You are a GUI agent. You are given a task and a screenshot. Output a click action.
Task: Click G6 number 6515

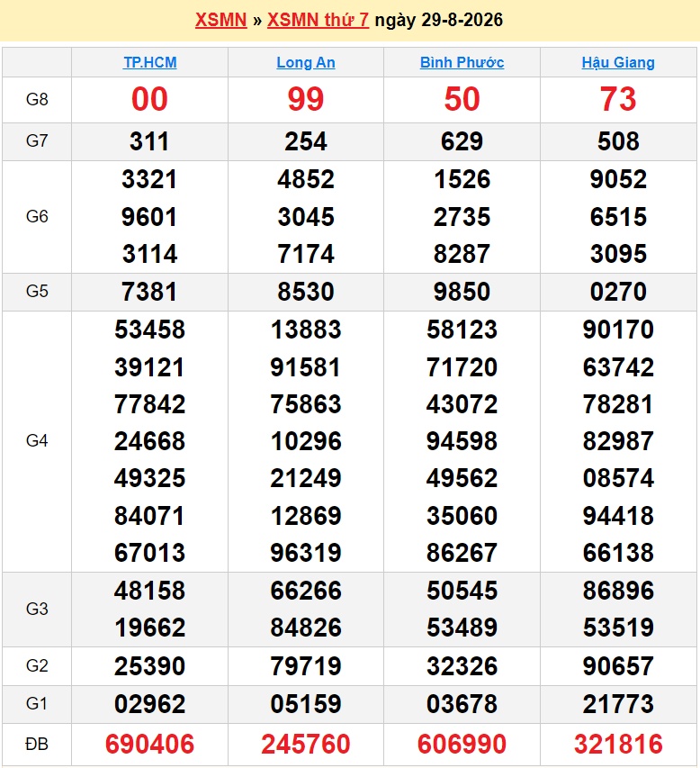tap(618, 217)
